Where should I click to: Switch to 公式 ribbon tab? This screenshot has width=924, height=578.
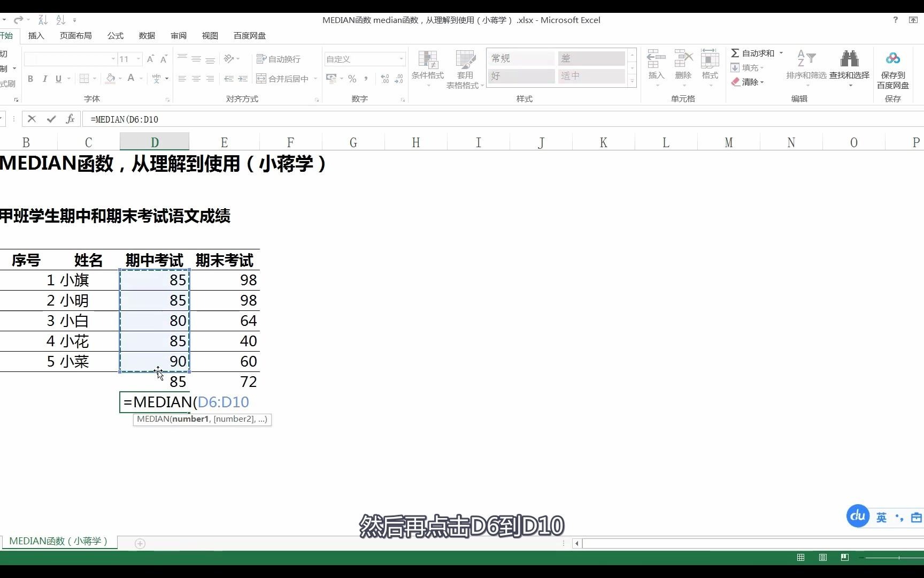coord(115,35)
